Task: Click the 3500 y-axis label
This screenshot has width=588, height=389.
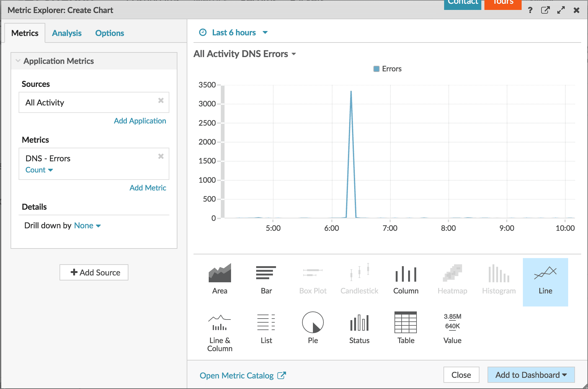Action: pyautogui.click(x=207, y=85)
